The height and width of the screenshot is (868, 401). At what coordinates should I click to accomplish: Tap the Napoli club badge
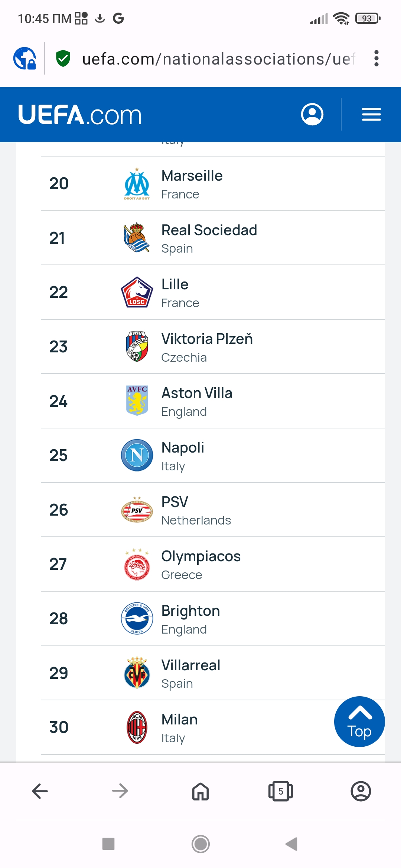click(x=137, y=455)
